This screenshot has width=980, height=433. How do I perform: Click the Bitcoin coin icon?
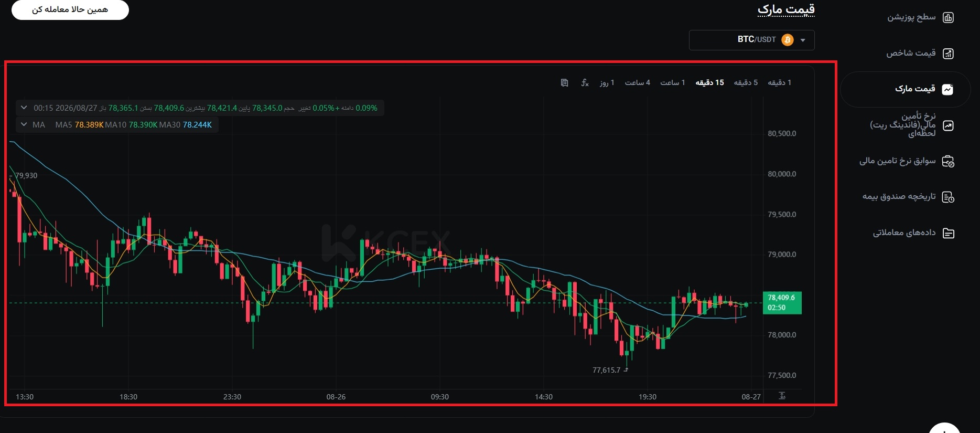point(788,40)
